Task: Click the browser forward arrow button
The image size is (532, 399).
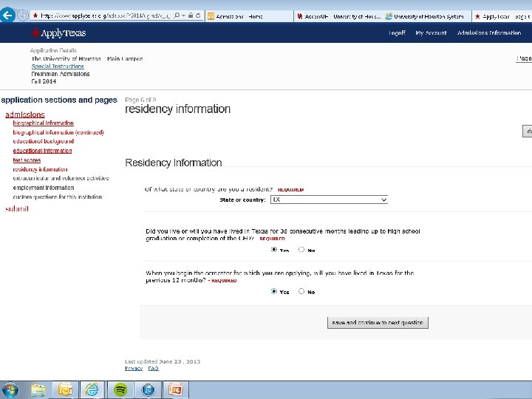Action: [22, 16]
